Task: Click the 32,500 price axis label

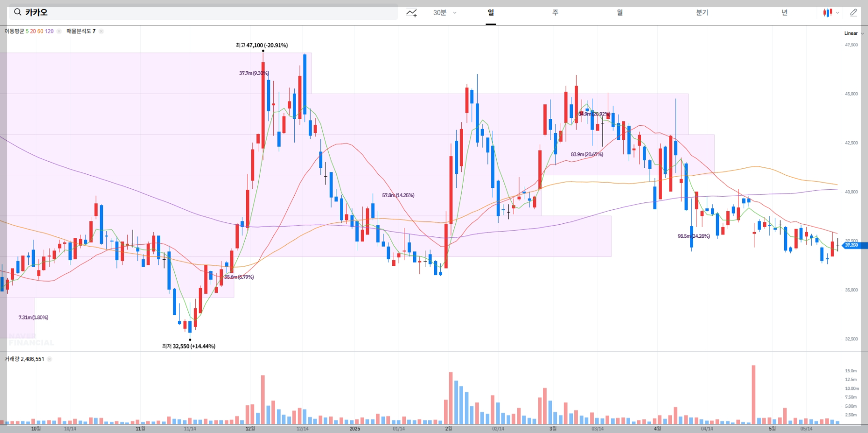Action: tap(851, 339)
